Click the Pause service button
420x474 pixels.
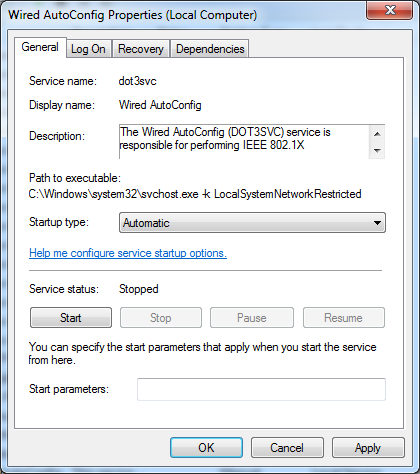coord(252,318)
